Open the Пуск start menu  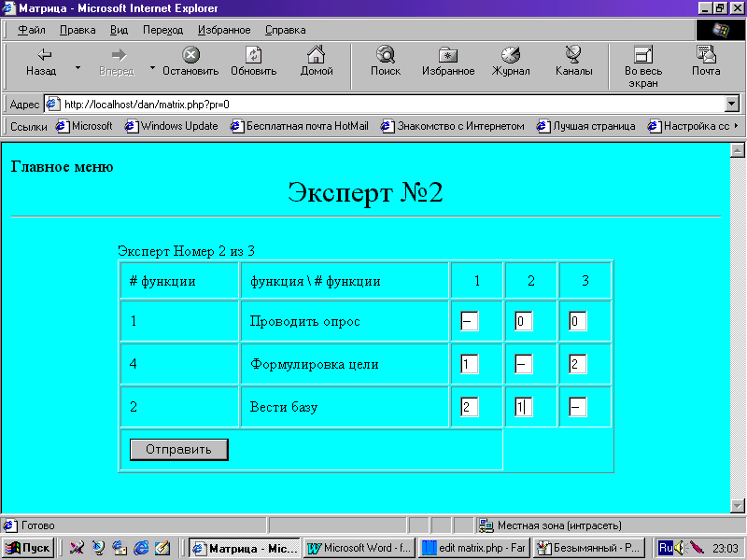point(29,548)
